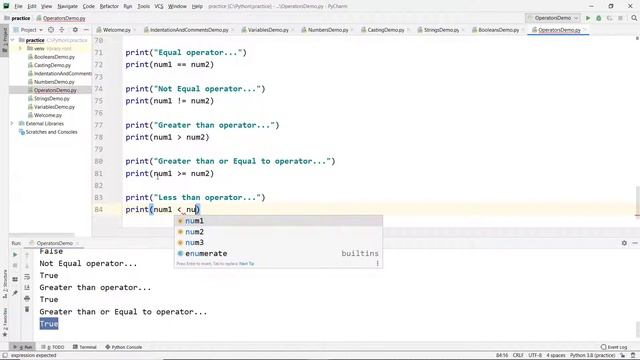
Task: Collapse all in the Project panel
Action: [x=62, y=30]
